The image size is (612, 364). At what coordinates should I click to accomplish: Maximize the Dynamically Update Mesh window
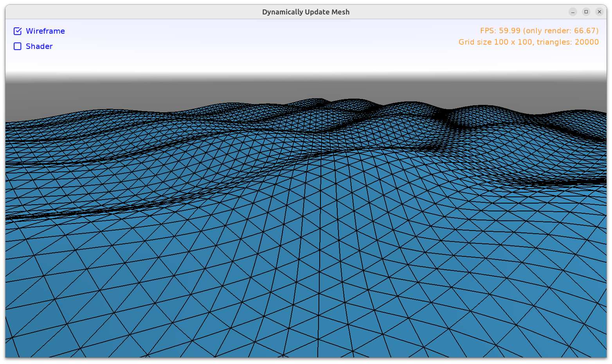pos(586,12)
